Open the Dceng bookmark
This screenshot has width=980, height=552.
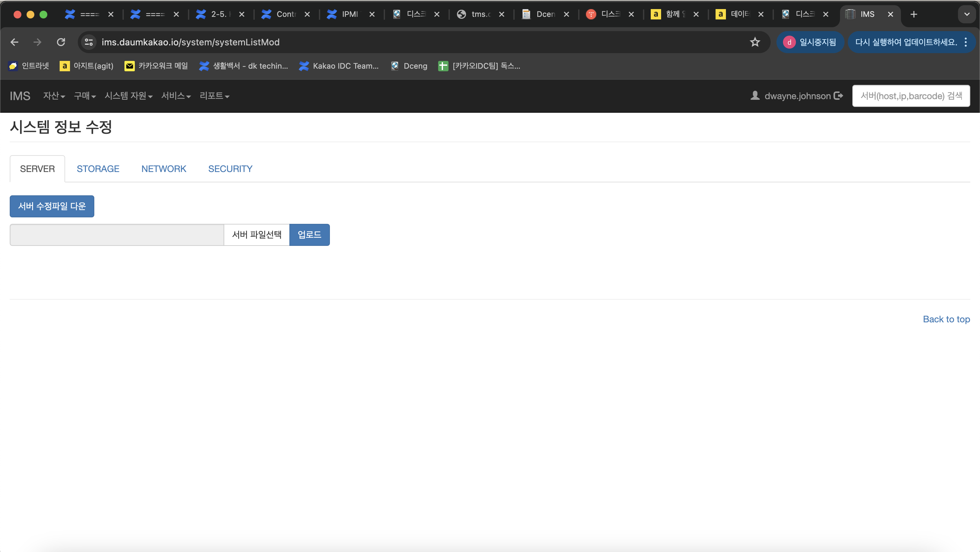click(409, 66)
